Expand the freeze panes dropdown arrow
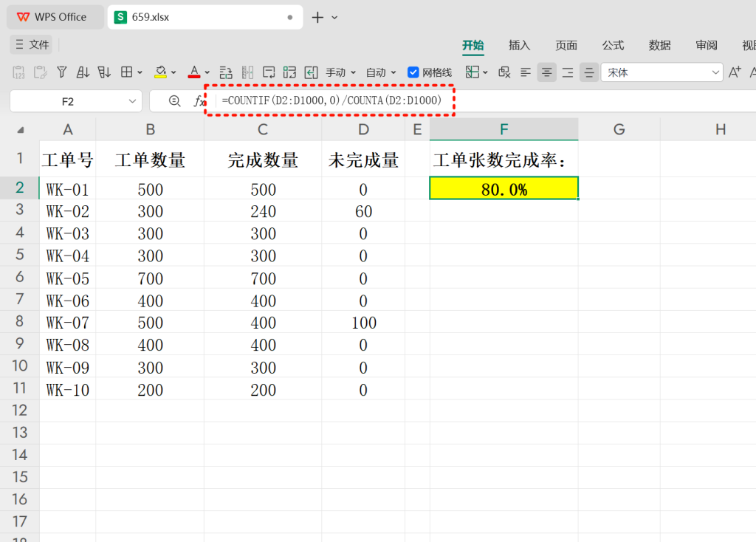 485,72
